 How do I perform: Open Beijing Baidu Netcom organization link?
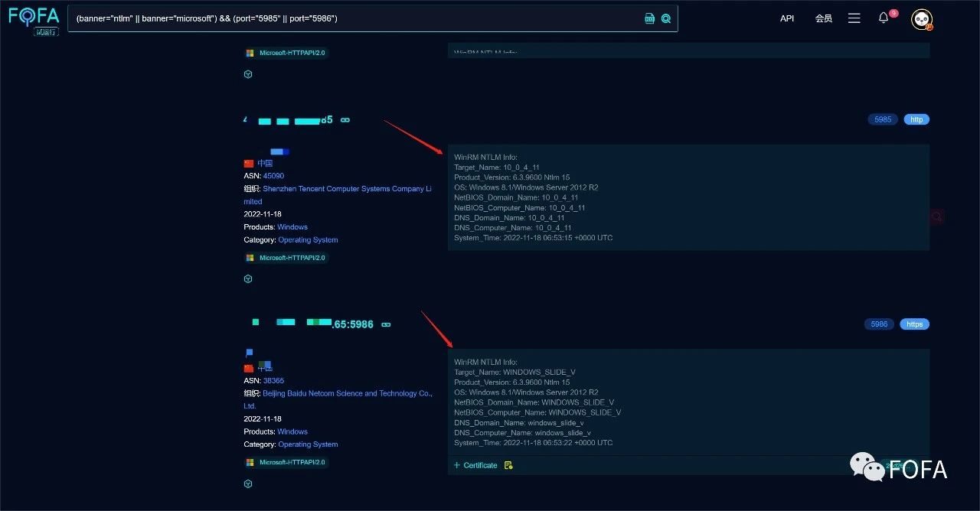[x=338, y=399]
